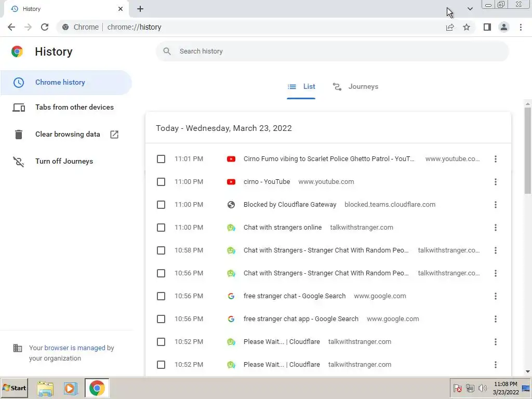
Task: Open free stranger chat app - Google Search link
Action: click(301, 319)
